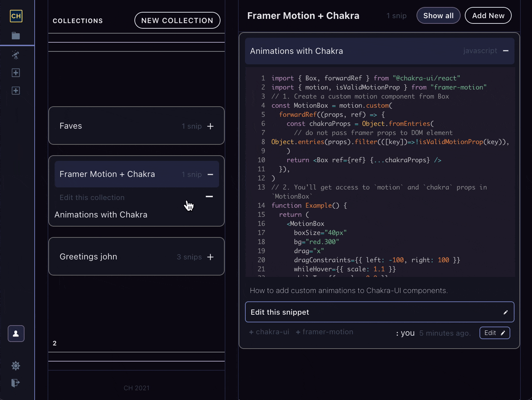The height and width of the screenshot is (400, 532).
Task: Click the Show all button
Action: [x=438, y=16]
